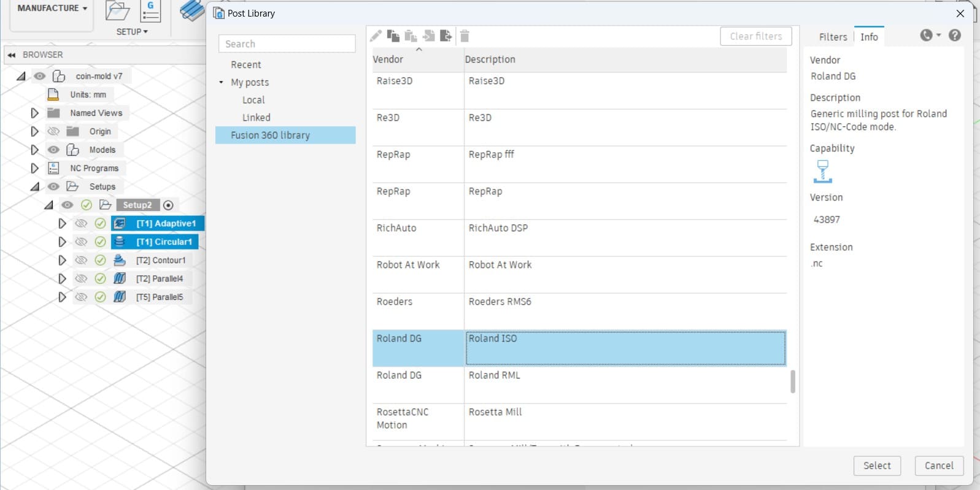
Task: Click the Delete trash can icon
Action: [x=465, y=36]
